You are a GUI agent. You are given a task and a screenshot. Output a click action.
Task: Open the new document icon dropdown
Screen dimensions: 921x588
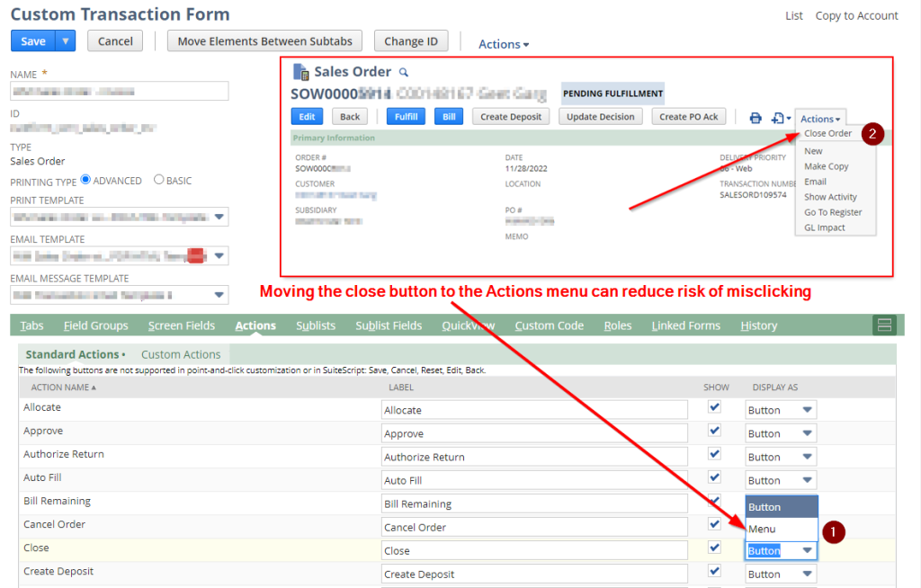click(781, 118)
